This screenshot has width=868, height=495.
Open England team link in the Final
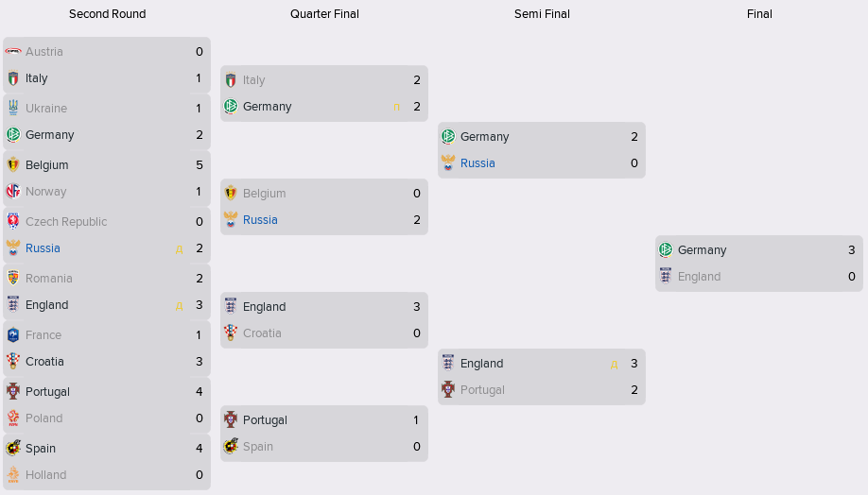pos(699,277)
